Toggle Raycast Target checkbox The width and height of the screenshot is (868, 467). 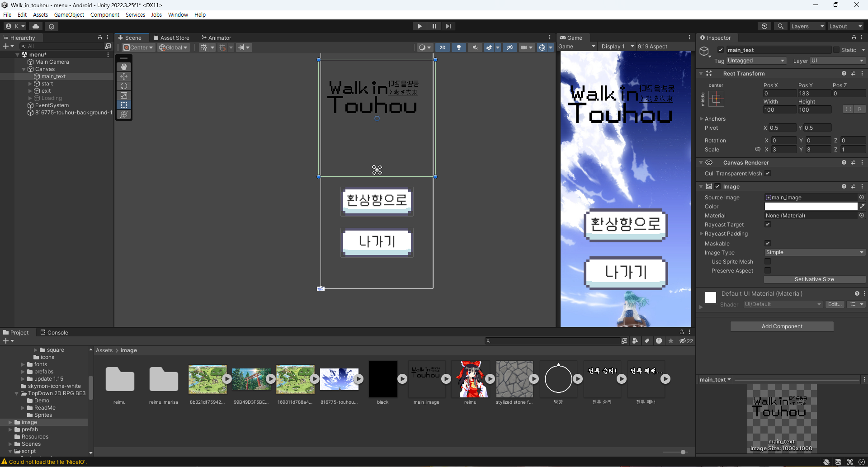pos(768,224)
